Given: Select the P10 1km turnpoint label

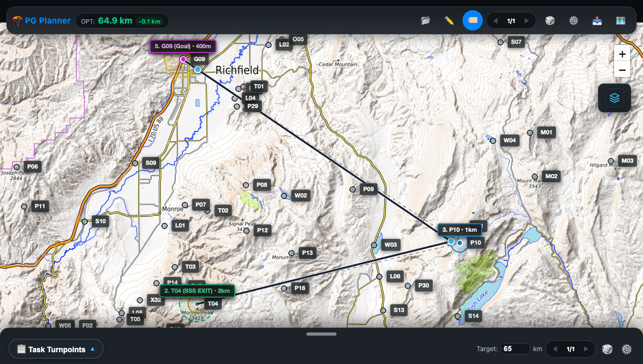Looking at the screenshot, I should (x=459, y=230).
